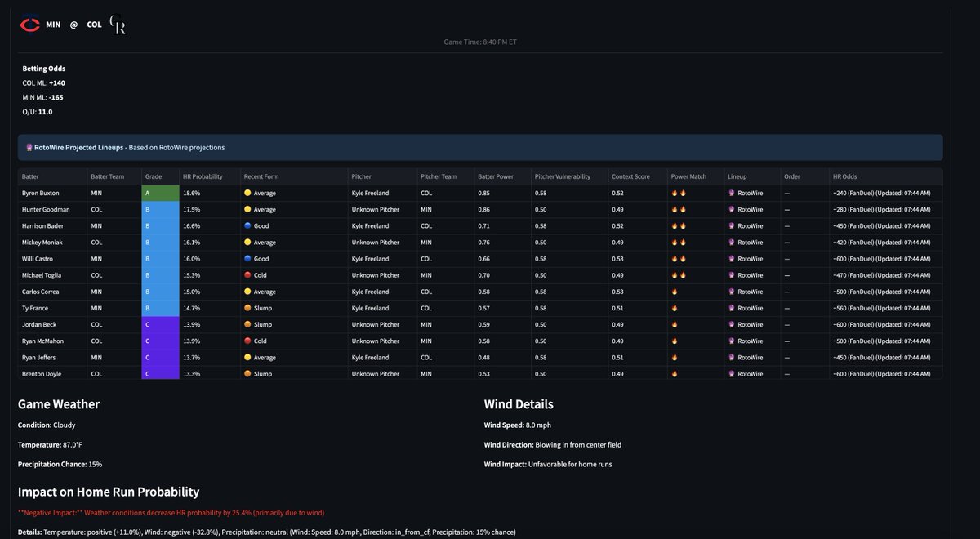Select the Brenton Doyle batter cell

click(x=51, y=373)
